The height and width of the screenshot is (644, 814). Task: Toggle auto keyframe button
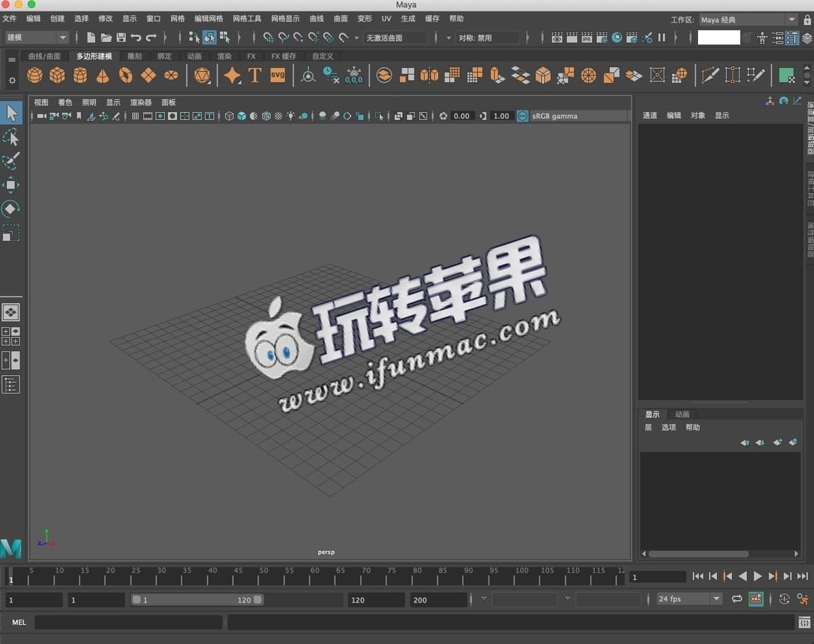(785, 599)
